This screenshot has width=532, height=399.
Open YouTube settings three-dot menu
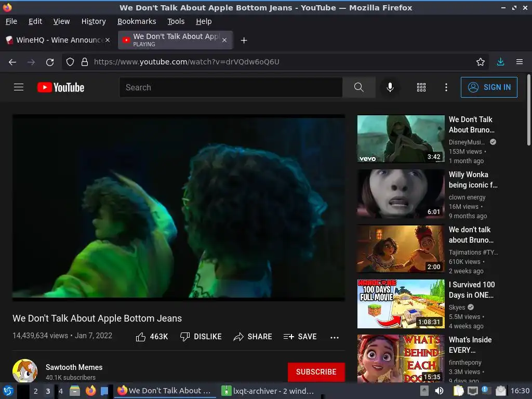[x=446, y=87]
